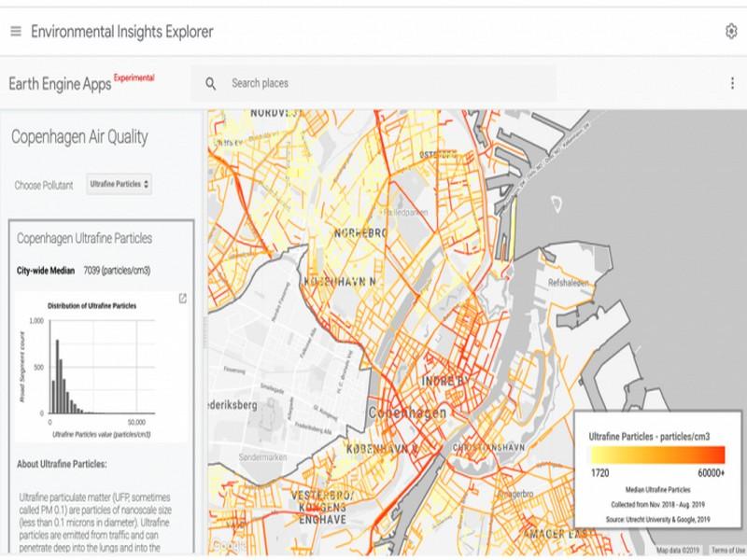
Task: Click the Ultrafine particulate matter description paragraph
Action: point(95,523)
